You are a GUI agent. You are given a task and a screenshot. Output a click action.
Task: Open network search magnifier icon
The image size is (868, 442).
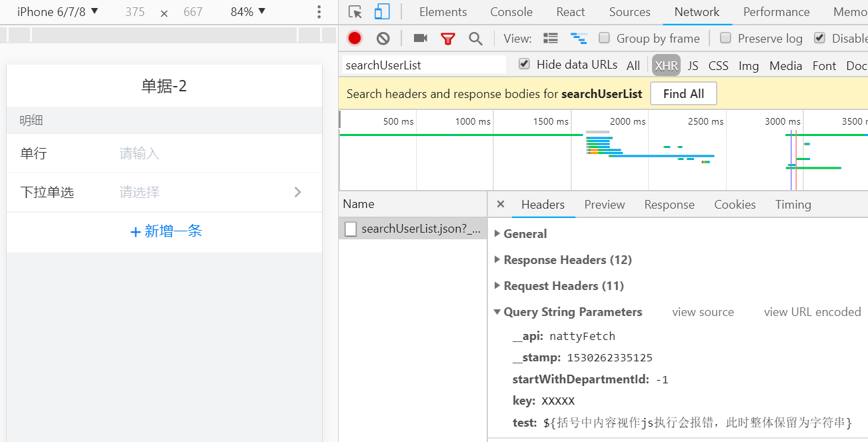[475, 39]
